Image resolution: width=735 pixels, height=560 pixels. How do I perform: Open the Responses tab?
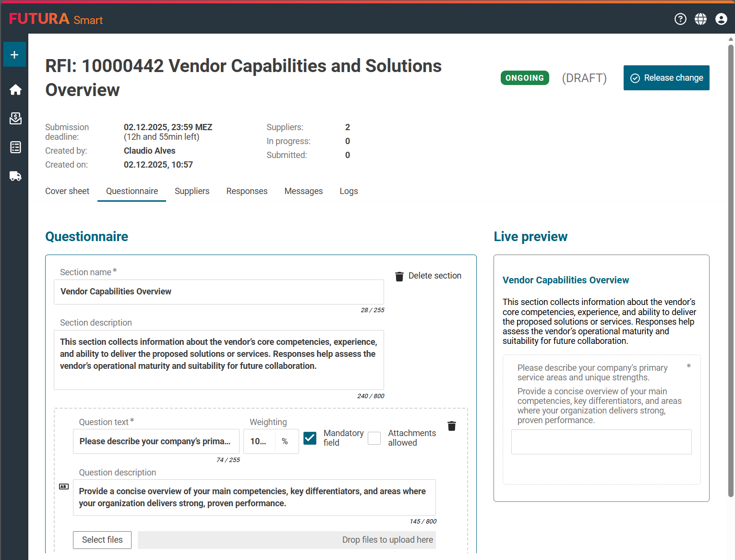click(247, 191)
